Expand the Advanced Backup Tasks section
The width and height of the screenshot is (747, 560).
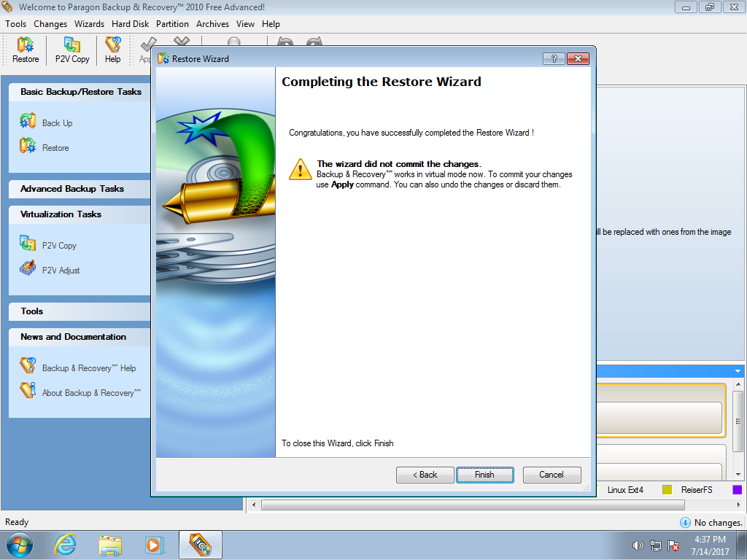(72, 189)
